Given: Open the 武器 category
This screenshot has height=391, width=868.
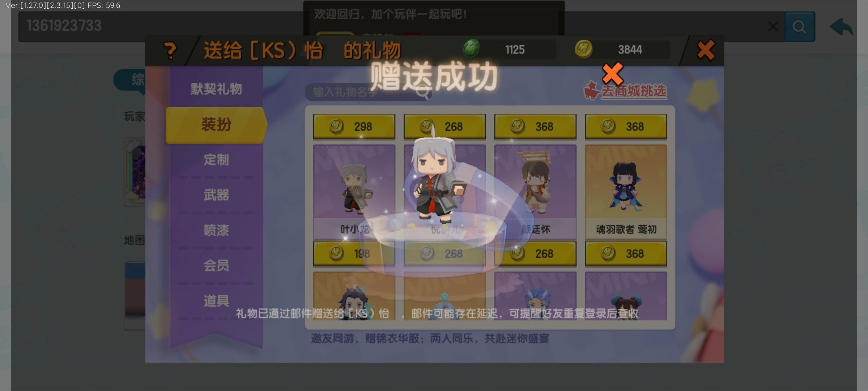Looking at the screenshot, I should 216,195.
